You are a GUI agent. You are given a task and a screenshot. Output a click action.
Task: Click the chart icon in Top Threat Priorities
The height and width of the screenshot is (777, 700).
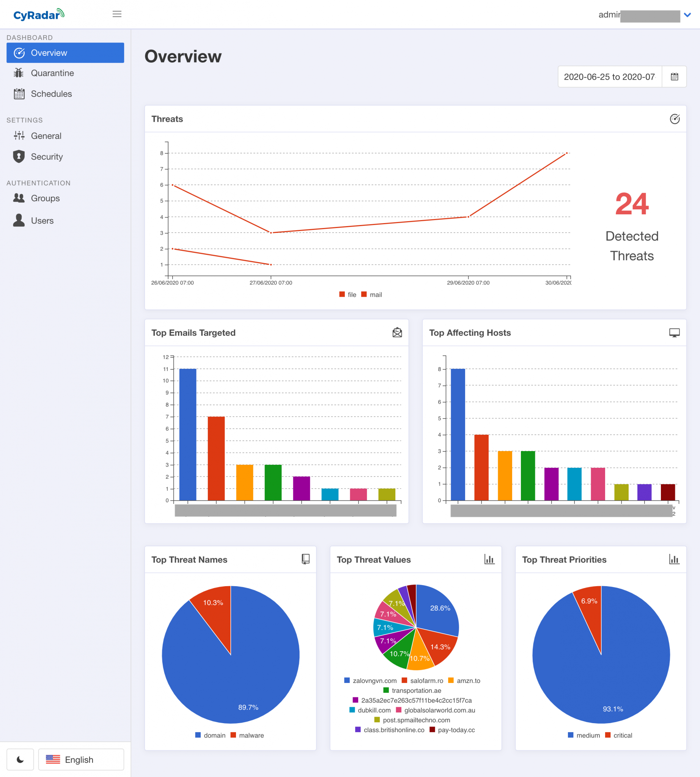[675, 560]
